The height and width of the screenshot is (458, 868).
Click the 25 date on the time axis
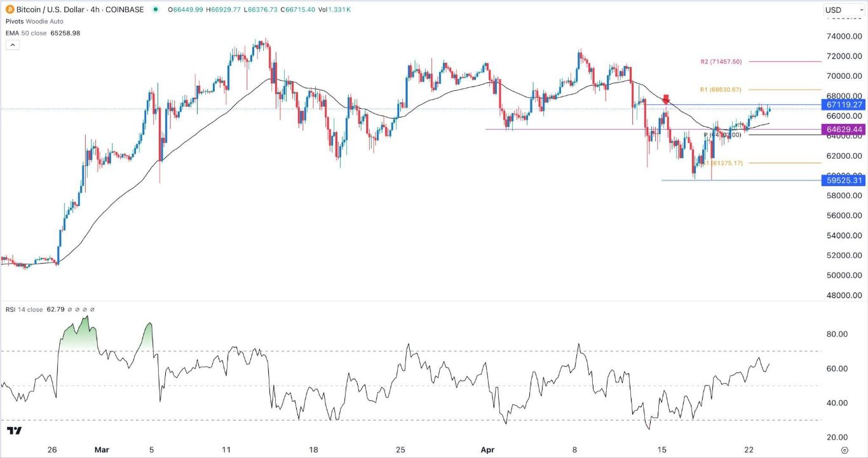(400, 450)
